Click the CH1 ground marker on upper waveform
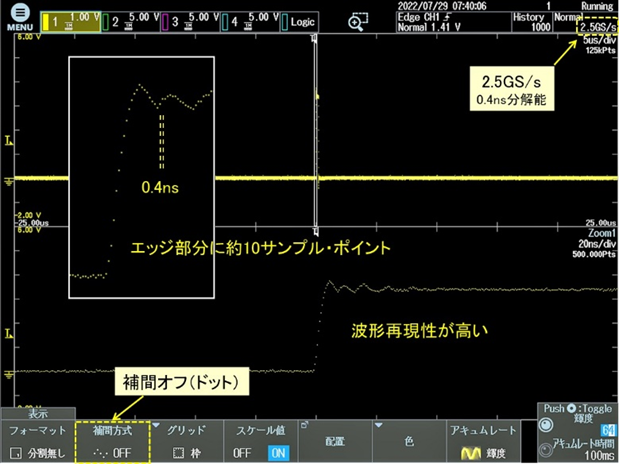This screenshot has width=619, height=464. pos(9,181)
